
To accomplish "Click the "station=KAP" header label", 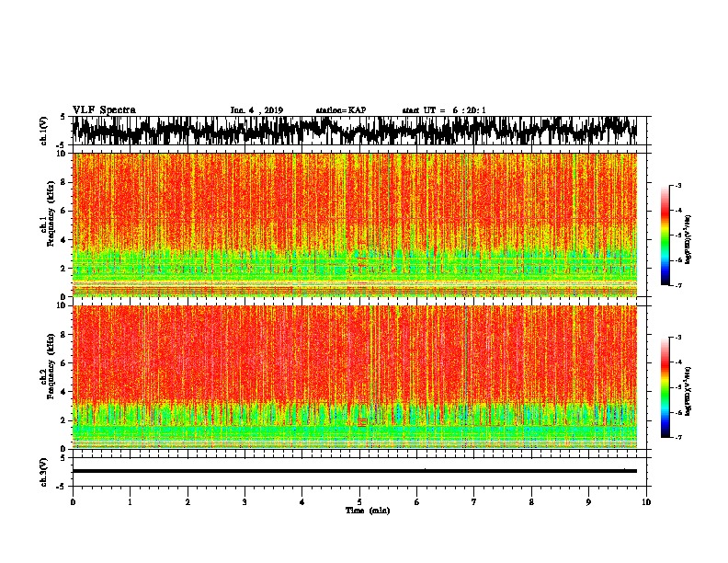I will (341, 110).
